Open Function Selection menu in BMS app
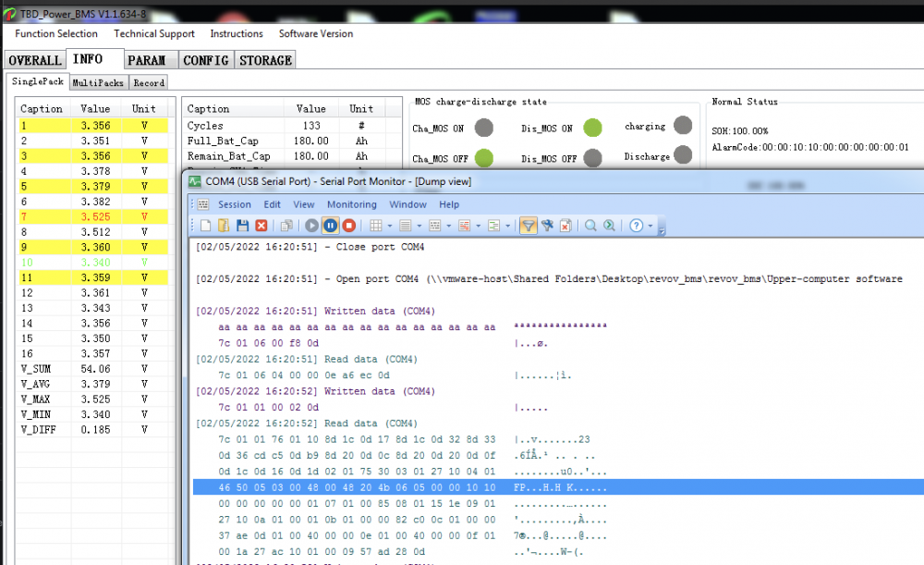This screenshot has width=924, height=565. pyautogui.click(x=56, y=33)
